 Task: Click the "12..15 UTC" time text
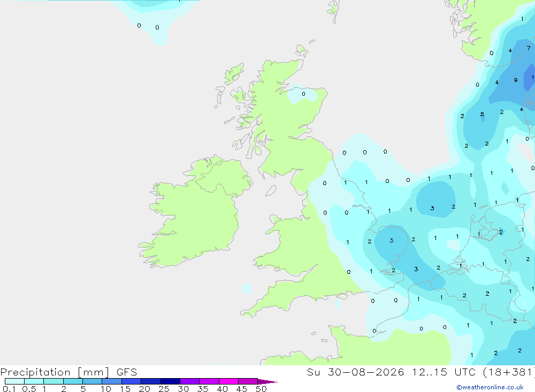(444, 372)
